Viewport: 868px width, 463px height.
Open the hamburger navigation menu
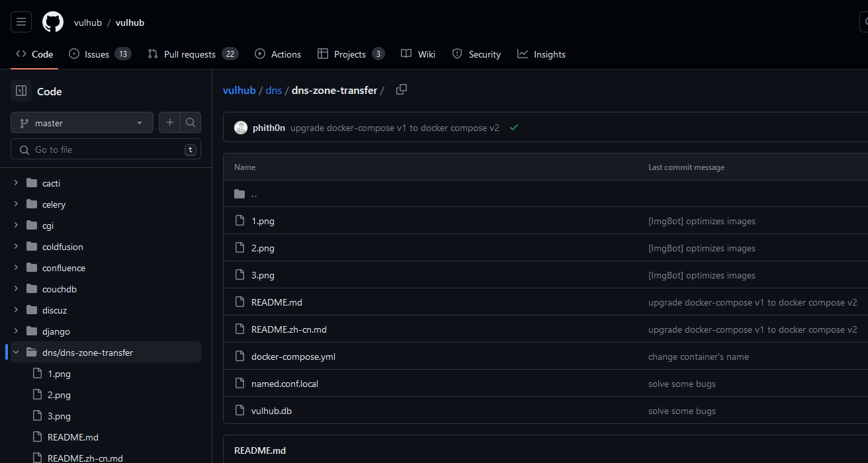tap(21, 22)
